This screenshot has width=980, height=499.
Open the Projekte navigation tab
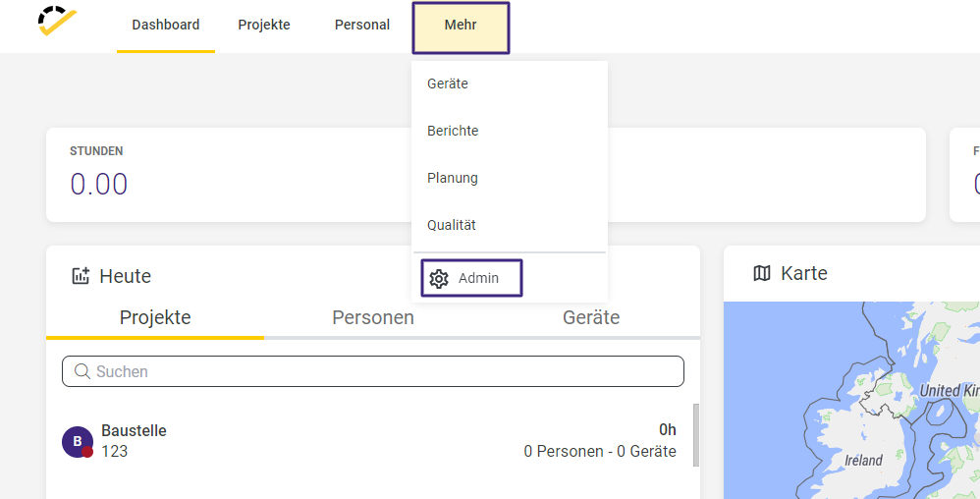point(264,26)
